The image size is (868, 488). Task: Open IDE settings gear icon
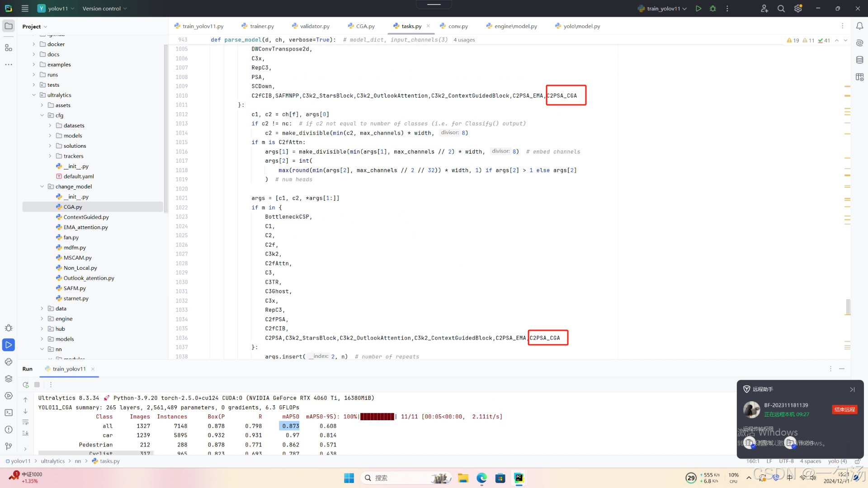pos(798,9)
